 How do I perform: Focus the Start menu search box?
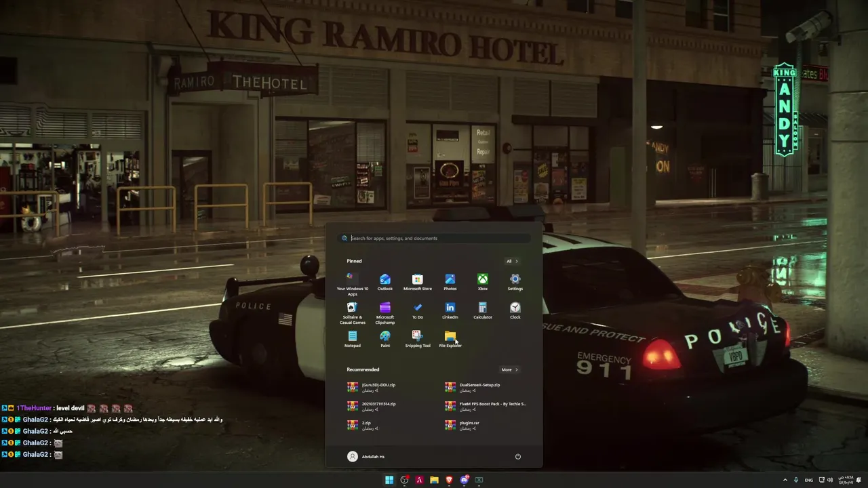[434, 238]
